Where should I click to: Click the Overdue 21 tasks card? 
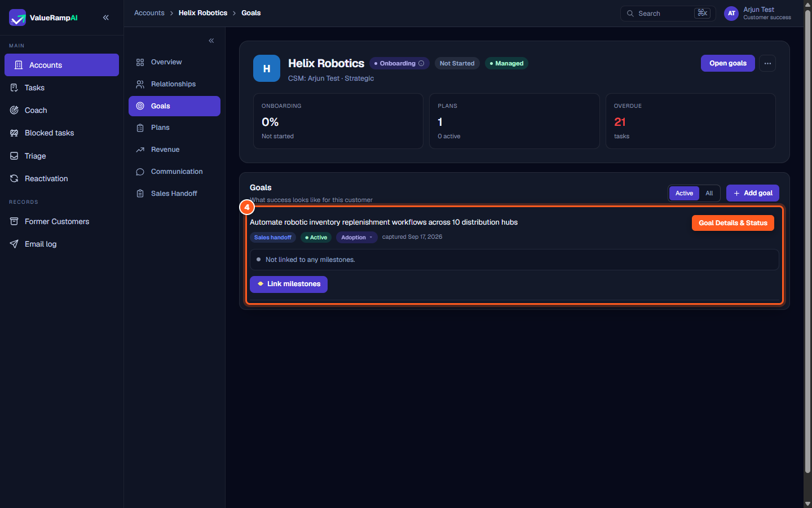(x=691, y=121)
